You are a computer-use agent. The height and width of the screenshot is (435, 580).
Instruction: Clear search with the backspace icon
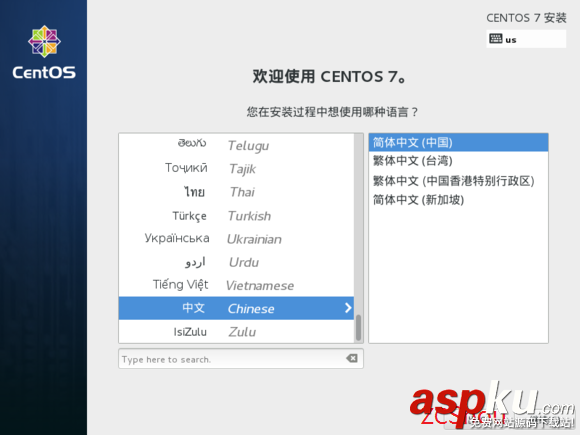point(352,358)
